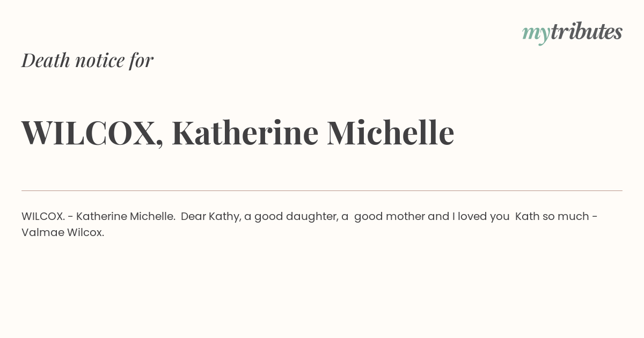Select the signature "Valmae Wilcox."
The width and height of the screenshot is (644, 338).
[63, 233]
